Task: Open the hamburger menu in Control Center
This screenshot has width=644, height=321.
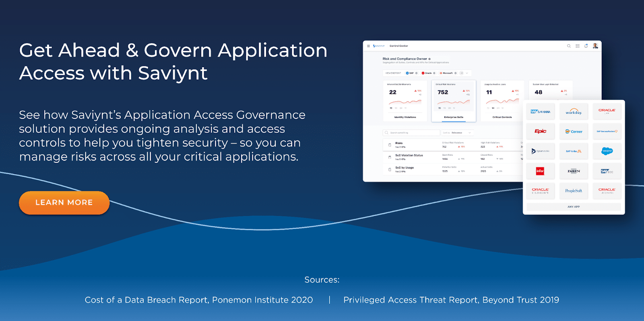Action: pyautogui.click(x=368, y=46)
